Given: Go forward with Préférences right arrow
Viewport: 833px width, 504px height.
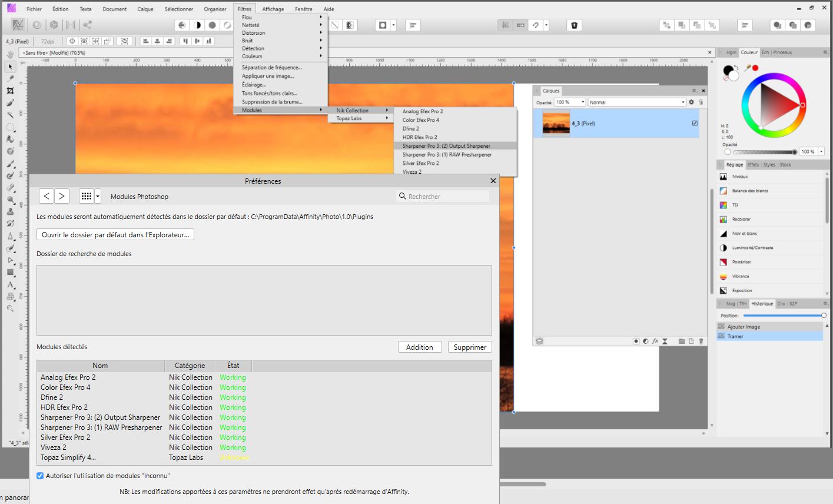Looking at the screenshot, I should (x=61, y=196).
